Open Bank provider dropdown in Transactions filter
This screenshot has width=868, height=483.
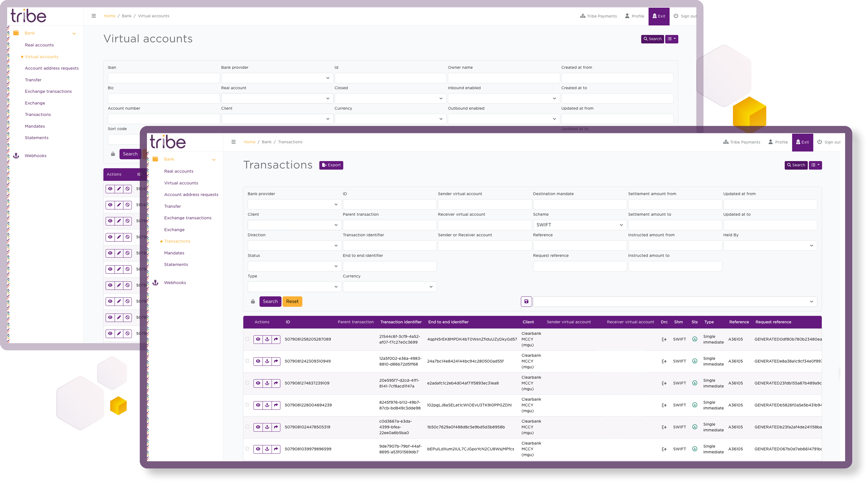(x=294, y=204)
